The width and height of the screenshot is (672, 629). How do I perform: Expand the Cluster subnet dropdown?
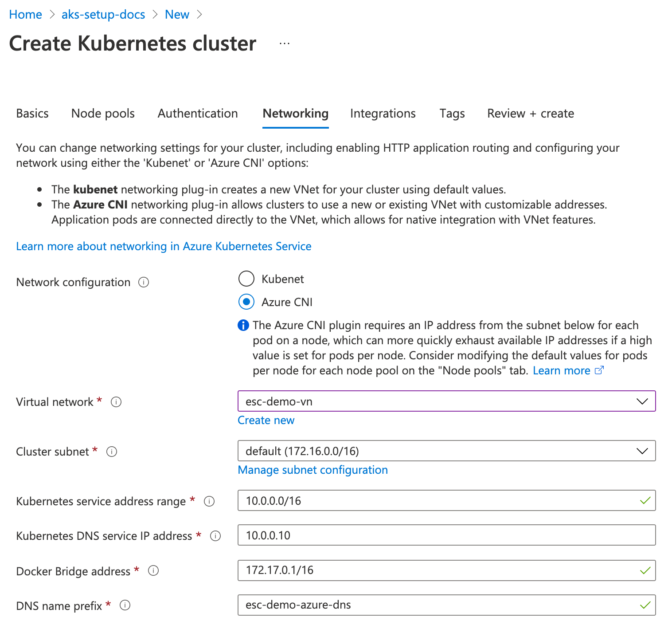pos(446,451)
